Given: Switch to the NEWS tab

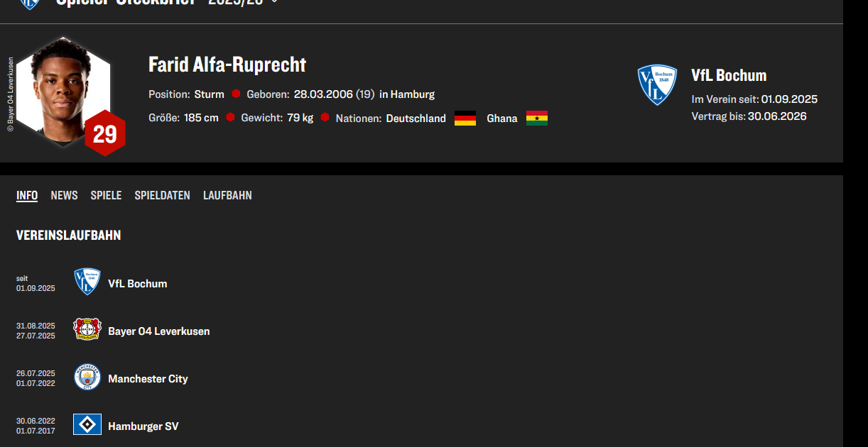Looking at the screenshot, I should coord(64,195).
